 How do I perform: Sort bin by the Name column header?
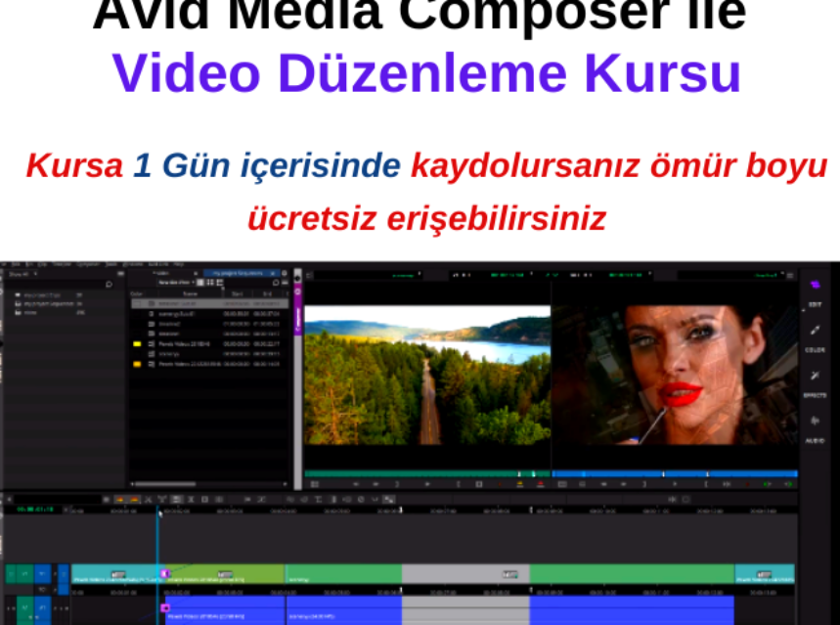click(x=190, y=293)
